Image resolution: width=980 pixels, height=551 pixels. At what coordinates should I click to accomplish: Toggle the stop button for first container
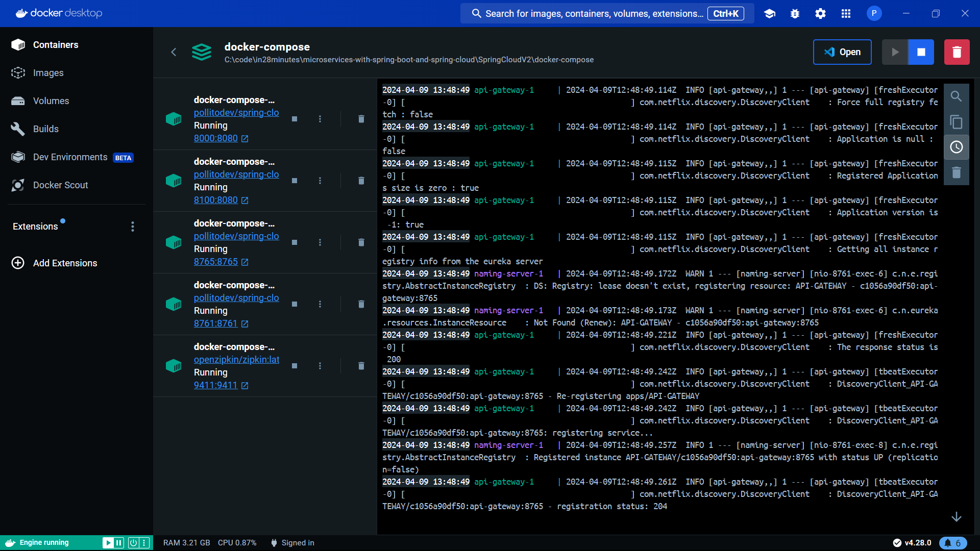[294, 119]
